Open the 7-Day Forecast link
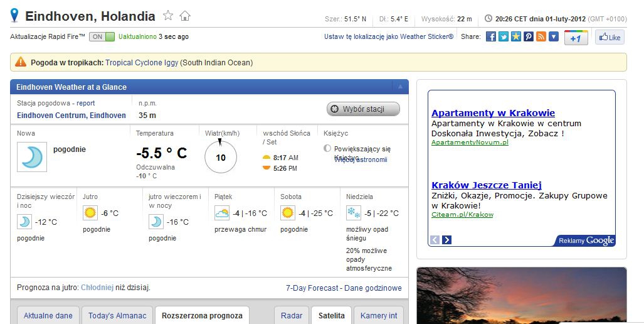This screenshot has width=644, height=324. (x=312, y=288)
